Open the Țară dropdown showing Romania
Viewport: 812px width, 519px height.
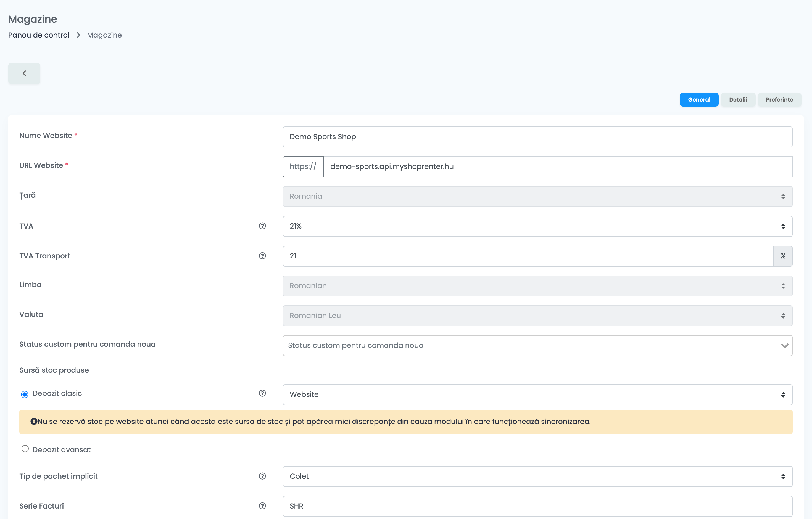(537, 197)
